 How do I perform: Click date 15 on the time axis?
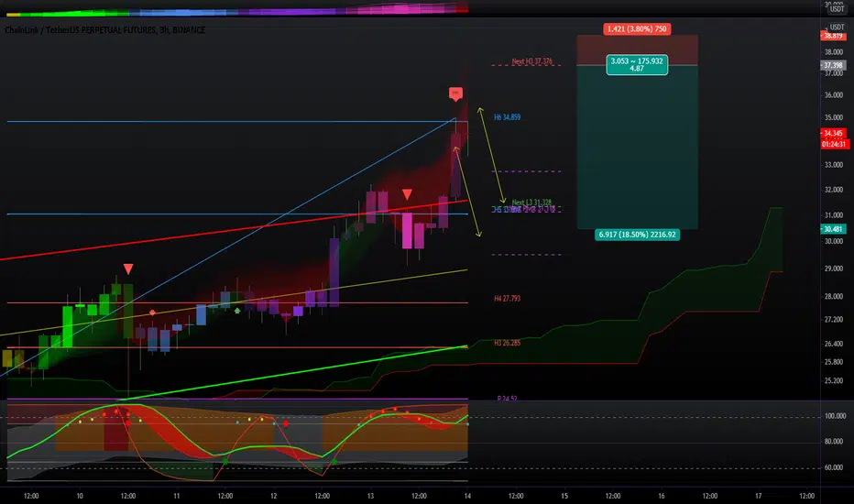tap(564, 497)
